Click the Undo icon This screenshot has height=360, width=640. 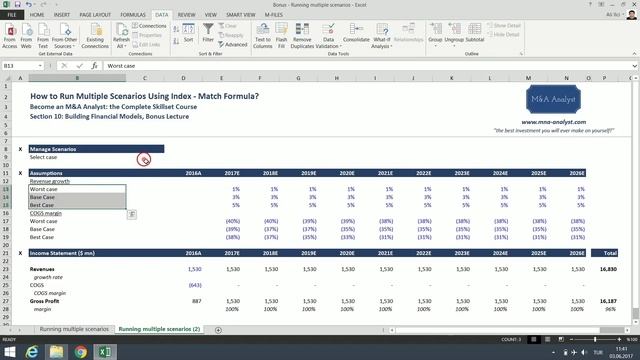(29, 4)
